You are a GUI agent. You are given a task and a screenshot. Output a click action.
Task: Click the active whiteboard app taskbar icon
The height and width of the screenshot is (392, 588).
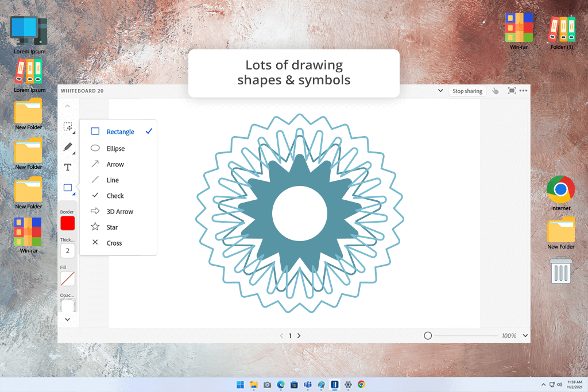point(335,385)
